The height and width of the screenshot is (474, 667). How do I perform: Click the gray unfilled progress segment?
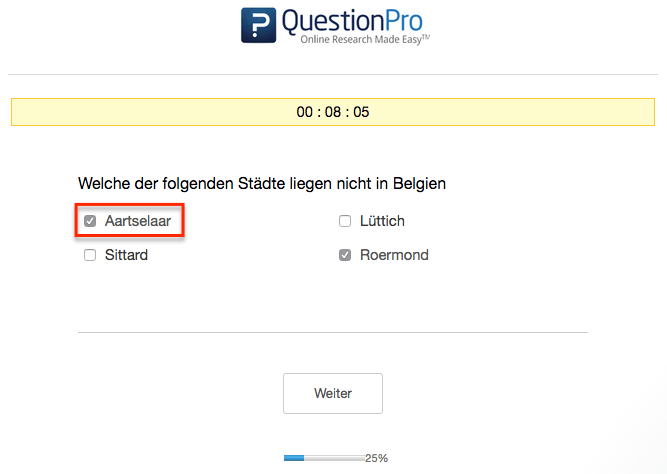pos(334,458)
